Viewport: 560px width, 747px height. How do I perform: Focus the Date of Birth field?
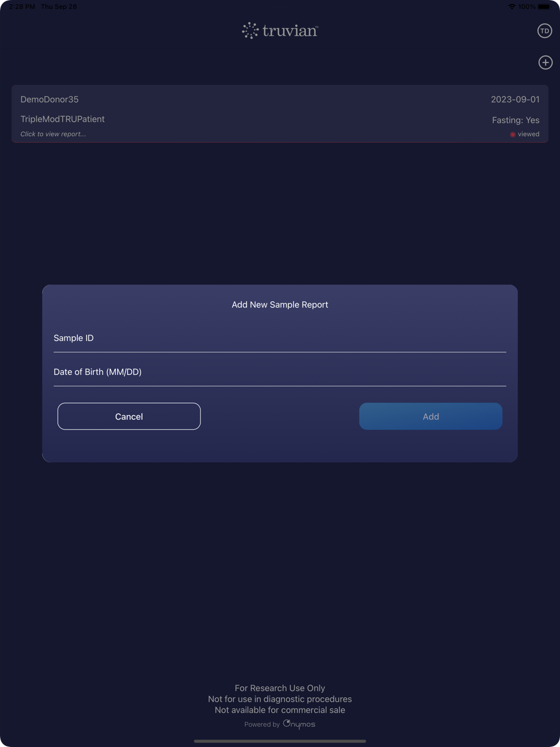[280, 372]
